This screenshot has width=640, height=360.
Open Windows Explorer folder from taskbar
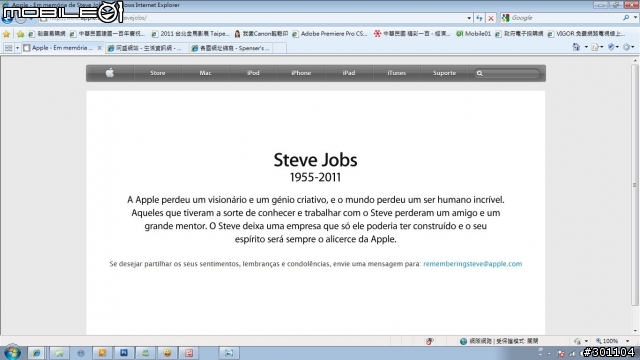59,353
